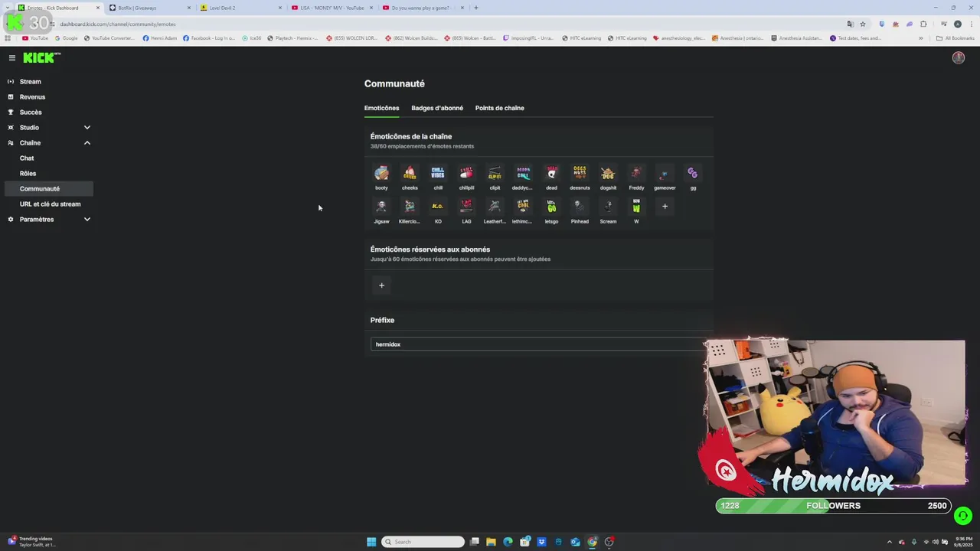The width and height of the screenshot is (980, 551).
Task: Select the dogshit emote
Action: (x=608, y=173)
